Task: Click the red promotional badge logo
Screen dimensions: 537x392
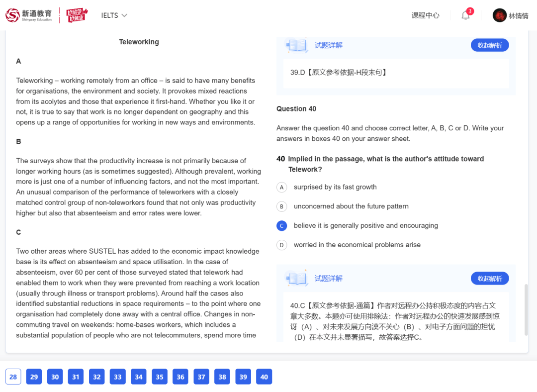Action: (x=77, y=15)
